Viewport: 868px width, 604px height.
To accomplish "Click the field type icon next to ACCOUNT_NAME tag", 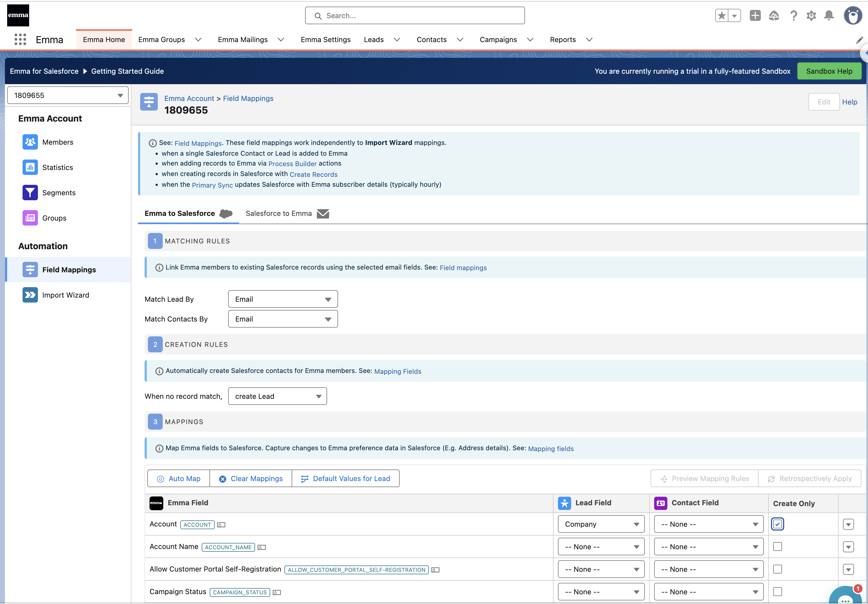I will point(262,547).
